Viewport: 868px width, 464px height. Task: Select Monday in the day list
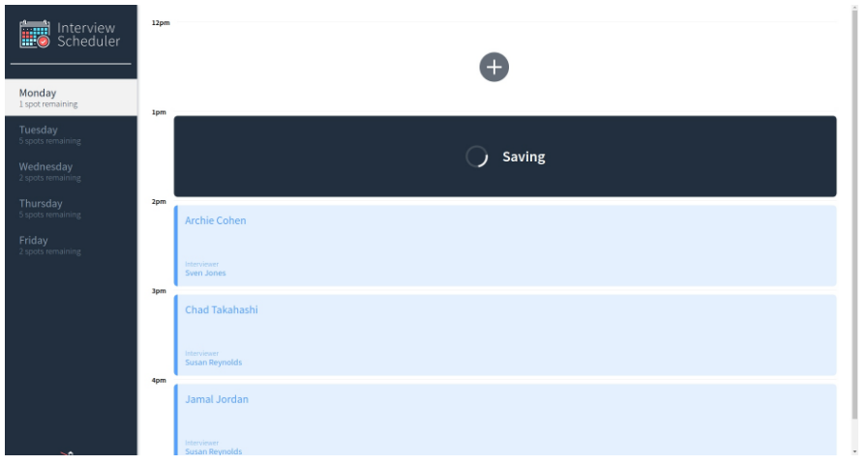71,98
